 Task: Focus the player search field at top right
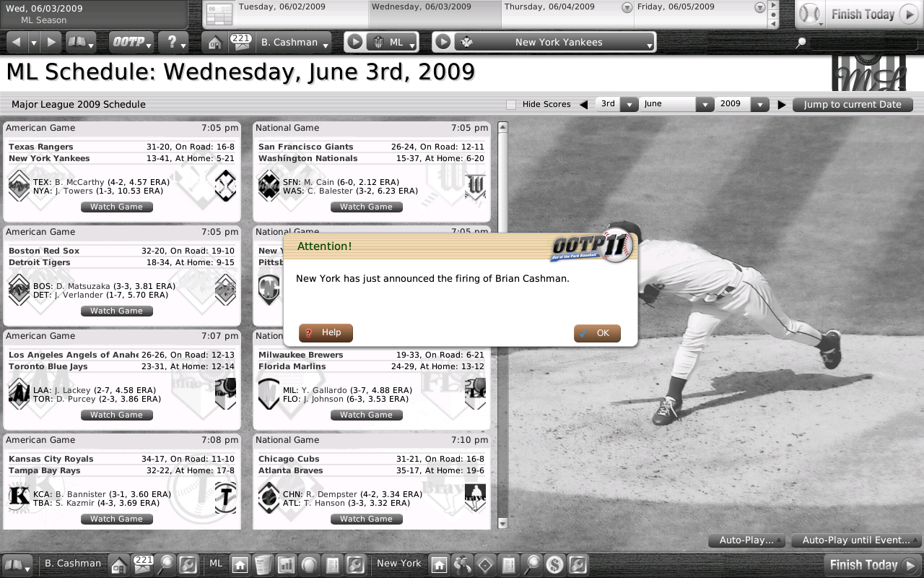[x=863, y=43]
